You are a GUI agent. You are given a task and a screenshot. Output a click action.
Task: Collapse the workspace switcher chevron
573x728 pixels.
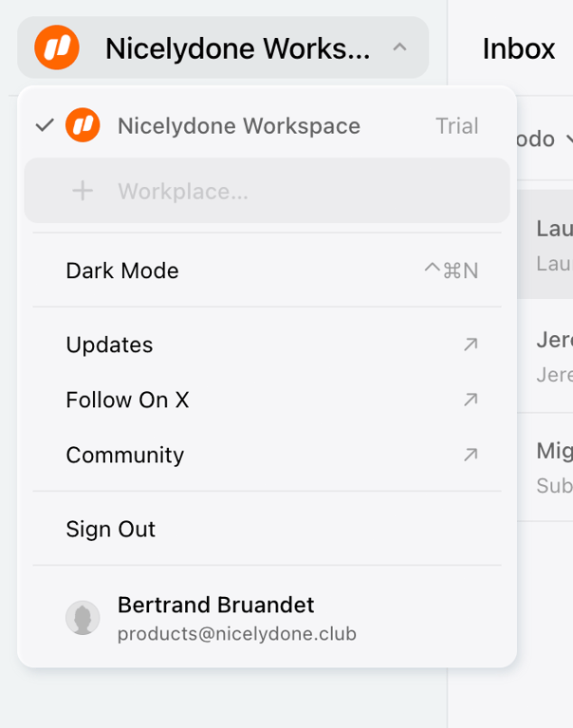click(399, 47)
